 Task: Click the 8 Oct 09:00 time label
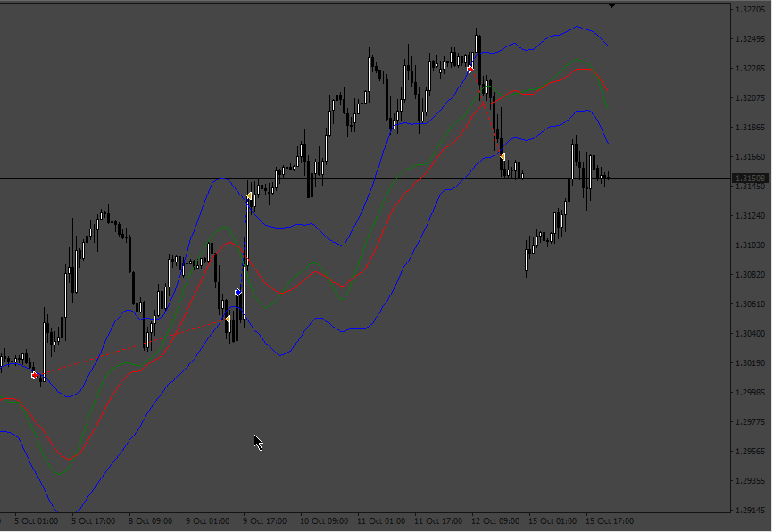point(150,521)
